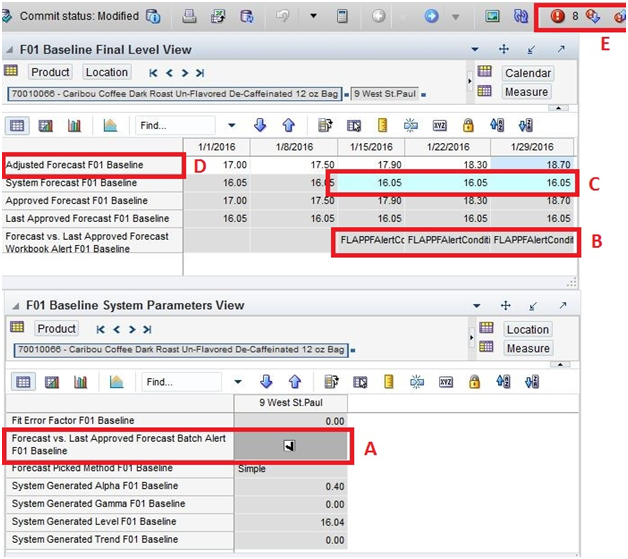The width and height of the screenshot is (628, 559).
Task: Select System Generated Alpha F01 Baseline row
Action: click(120, 486)
